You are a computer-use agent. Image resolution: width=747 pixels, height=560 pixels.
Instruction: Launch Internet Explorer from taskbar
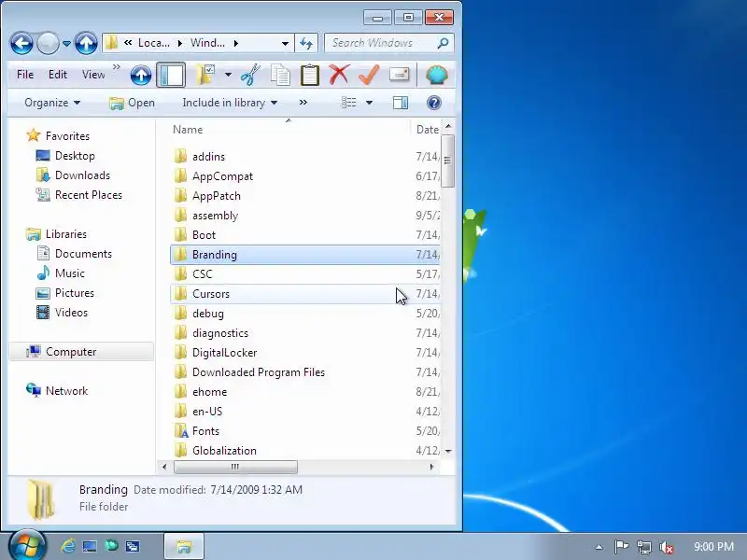coord(68,546)
